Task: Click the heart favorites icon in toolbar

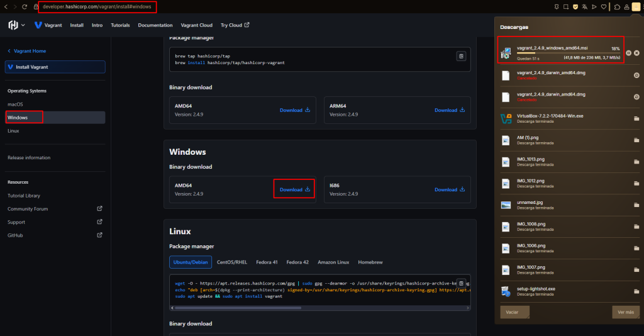Action: coord(604,6)
